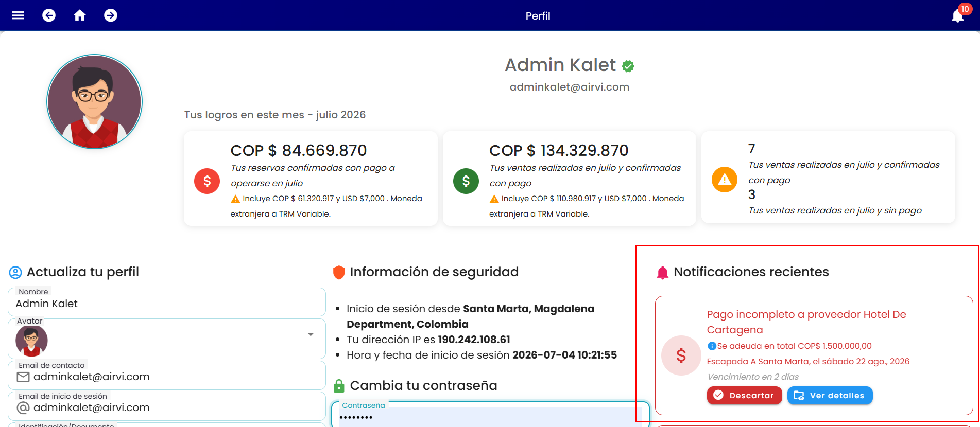Image resolution: width=980 pixels, height=427 pixels.
Task: Click the Nombre field with Admin Kalet
Action: (167, 302)
